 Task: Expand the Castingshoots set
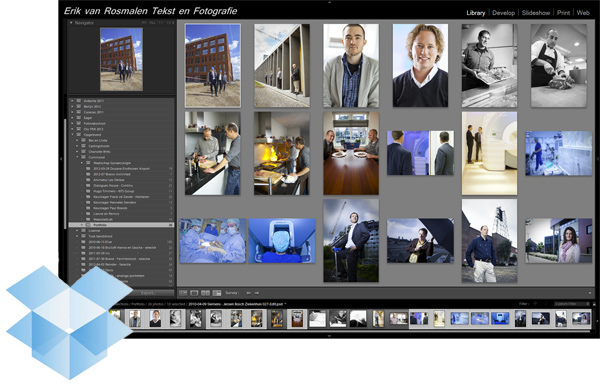pos(77,146)
